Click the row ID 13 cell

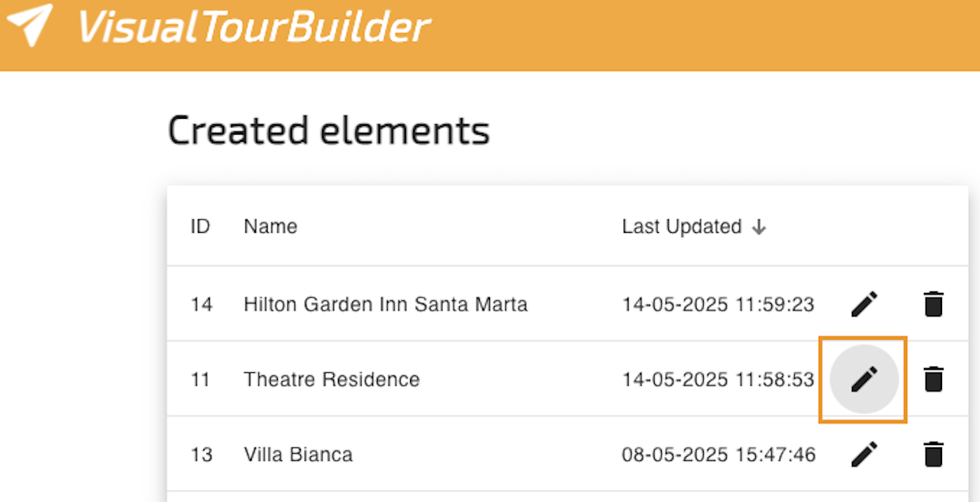pyautogui.click(x=202, y=454)
